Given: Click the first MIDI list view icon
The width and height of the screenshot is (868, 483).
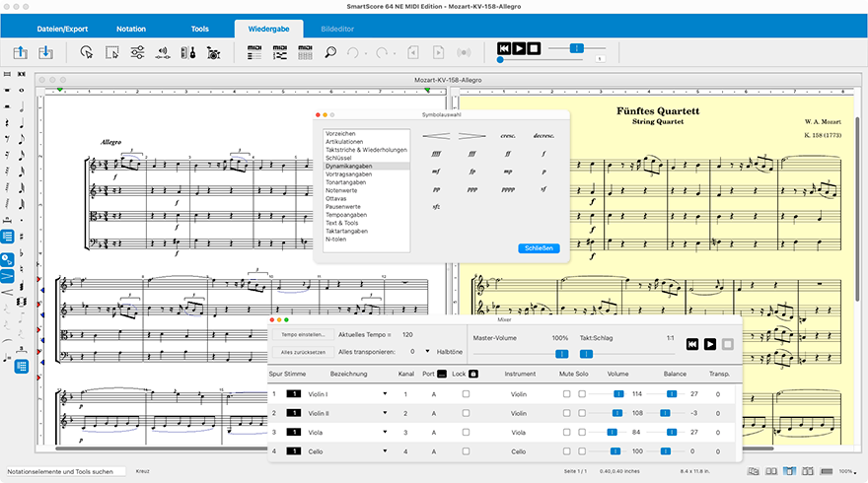Looking at the screenshot, I should pos(254,52).
